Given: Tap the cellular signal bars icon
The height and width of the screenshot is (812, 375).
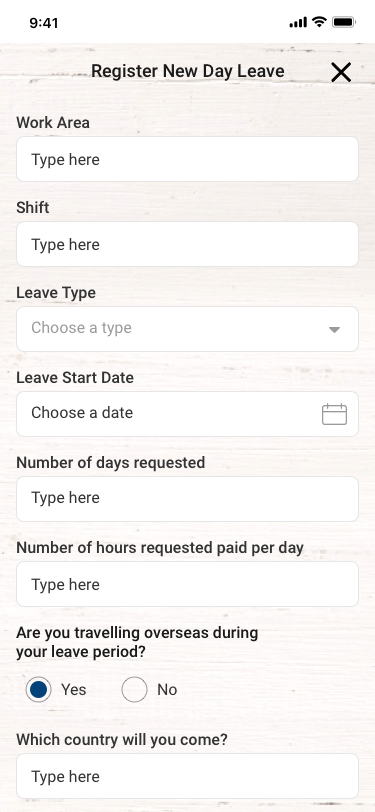Looking at the screenshot, I should (298, 22).
